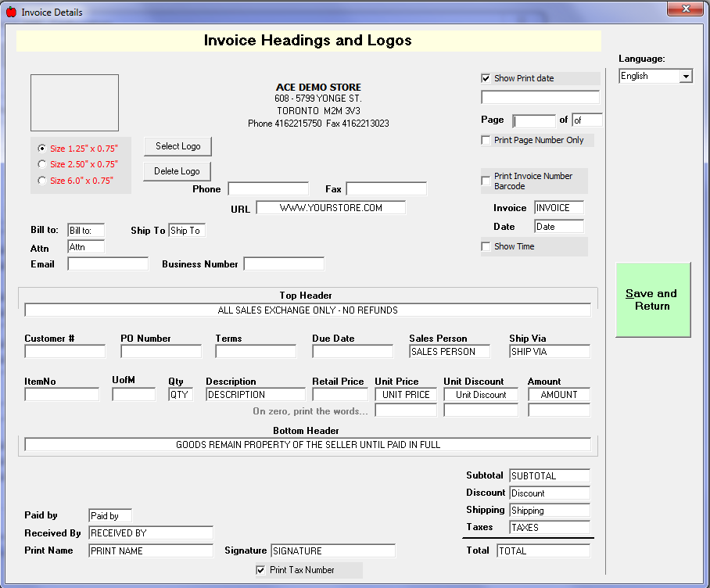This screenshot has height=588, width=710.
Task: Enable Print Page Number Only
Action: pyautogui.click(x=486, y=140)
